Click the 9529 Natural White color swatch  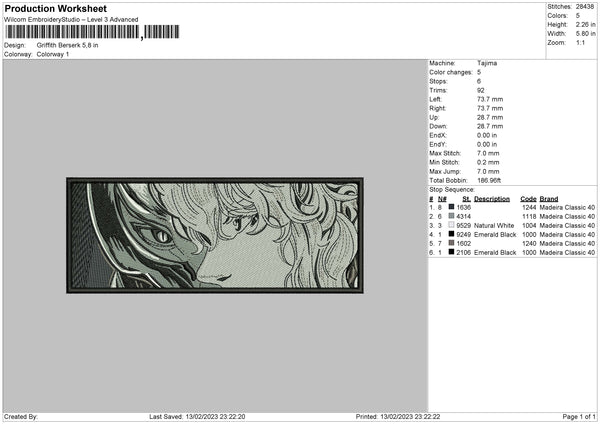(x=452, y=225)
